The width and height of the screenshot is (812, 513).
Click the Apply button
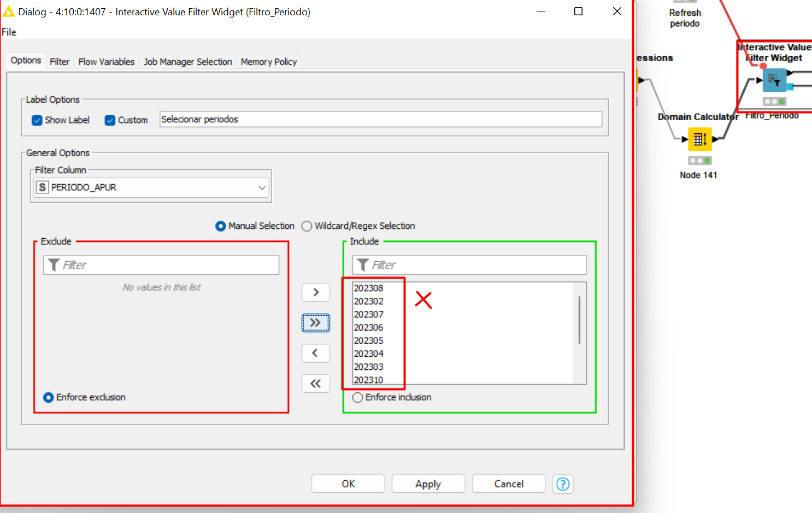click(x=428, y=484)
